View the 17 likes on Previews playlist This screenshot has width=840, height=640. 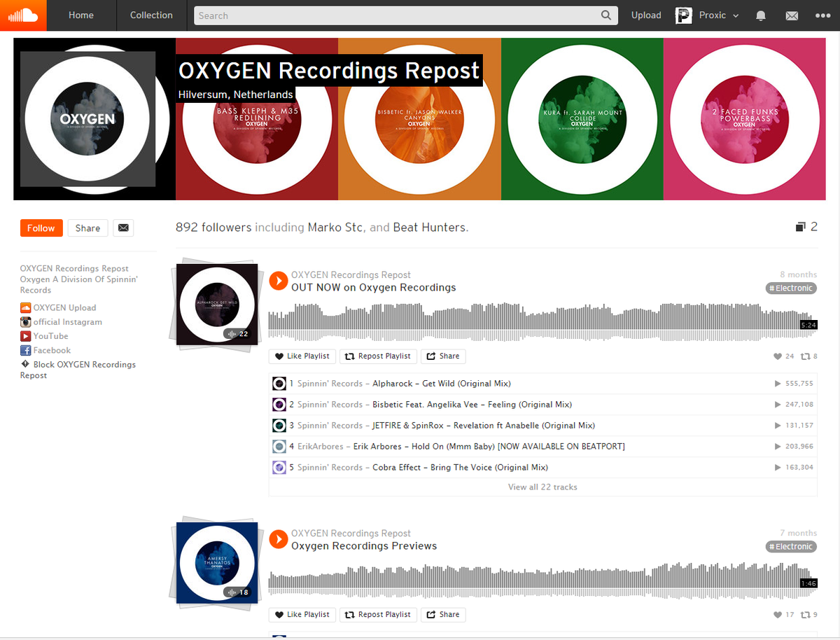pos(784,615)
